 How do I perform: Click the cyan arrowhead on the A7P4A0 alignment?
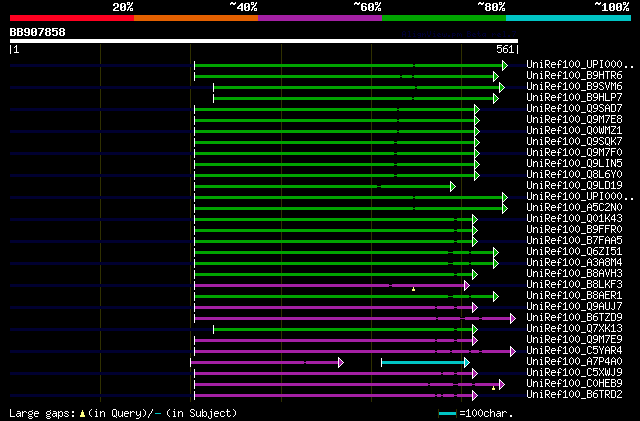click(467, 363)
